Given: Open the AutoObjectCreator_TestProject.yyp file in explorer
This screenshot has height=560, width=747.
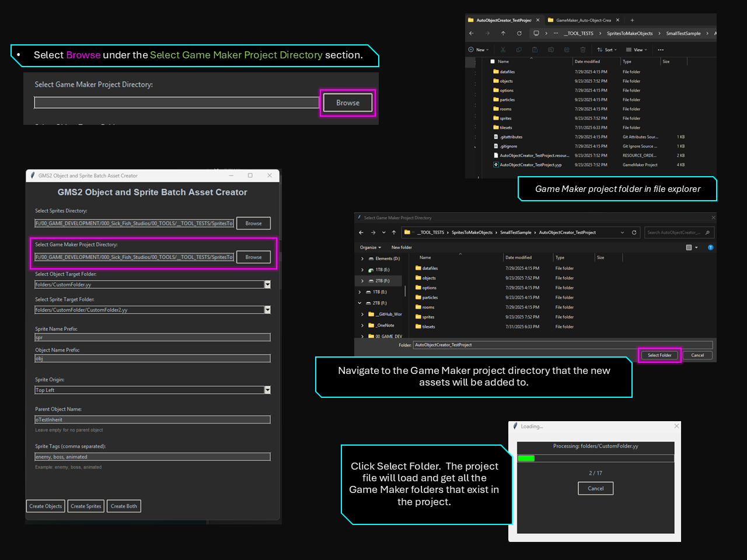Looking at the screenshot, I should (x=530, y=165).
